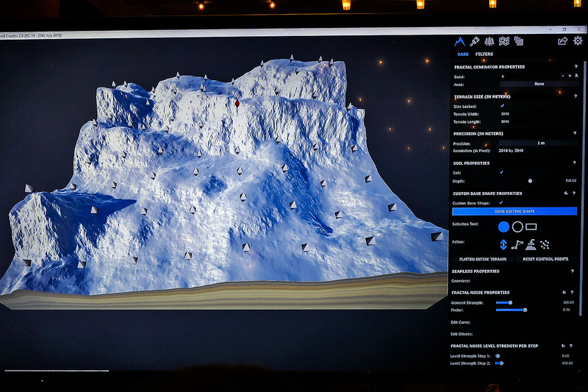Open help for Fractal Generator Properties
The height and width of the screenshot is (392, 588).
coord(576,66)
